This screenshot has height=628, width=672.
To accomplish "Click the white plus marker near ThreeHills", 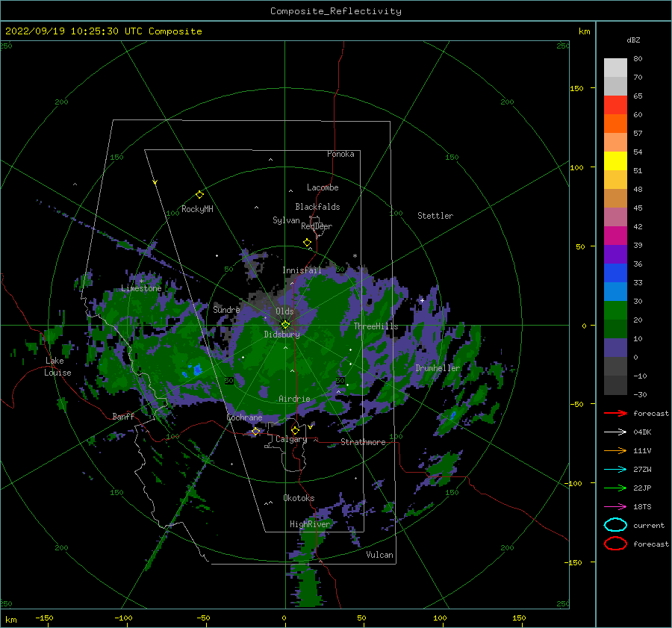I will pos(422,300).
